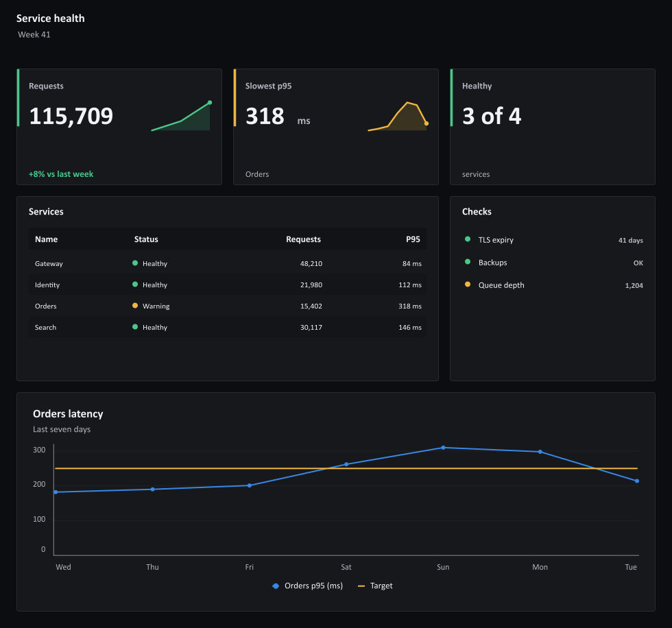The height and width of the screenshot is (628, 672).
Task: Click the TLS expiry check label
Action: tap(496, 240)
